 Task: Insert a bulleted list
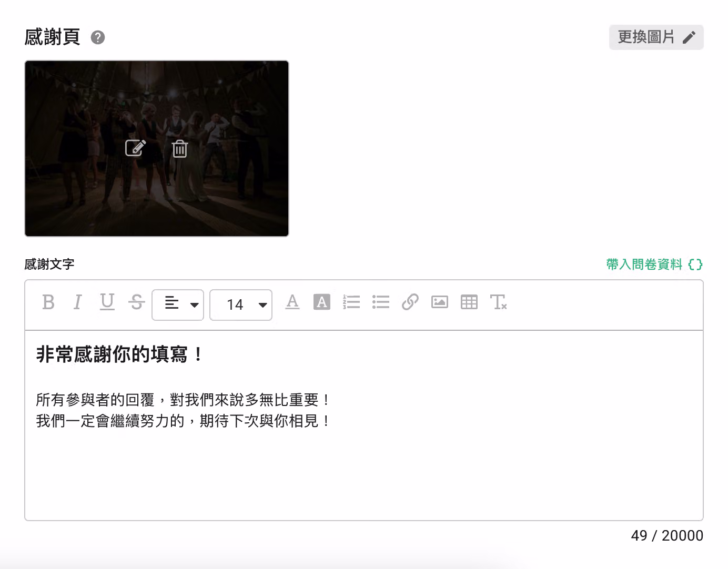point(381,302)
